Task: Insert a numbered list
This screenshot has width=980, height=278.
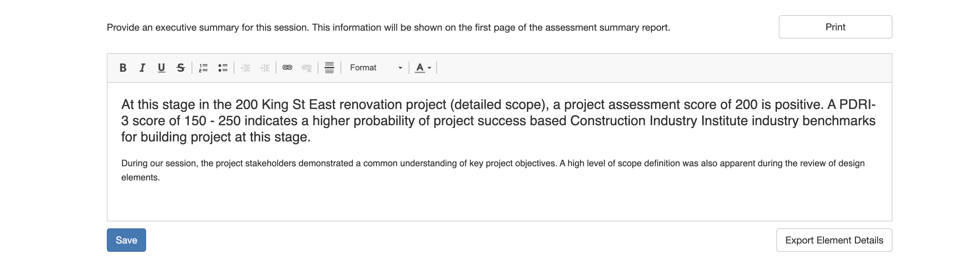Action: tap(204, 68)
